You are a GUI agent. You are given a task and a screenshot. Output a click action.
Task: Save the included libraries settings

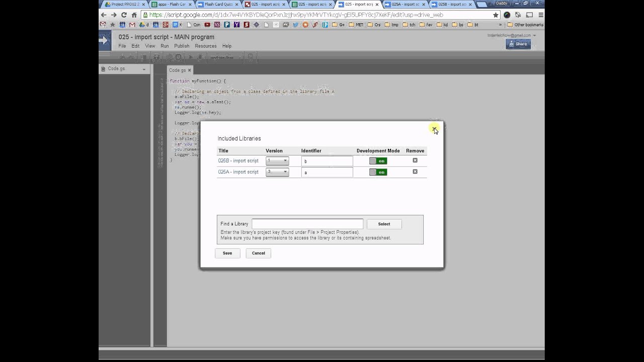[227, 253]
